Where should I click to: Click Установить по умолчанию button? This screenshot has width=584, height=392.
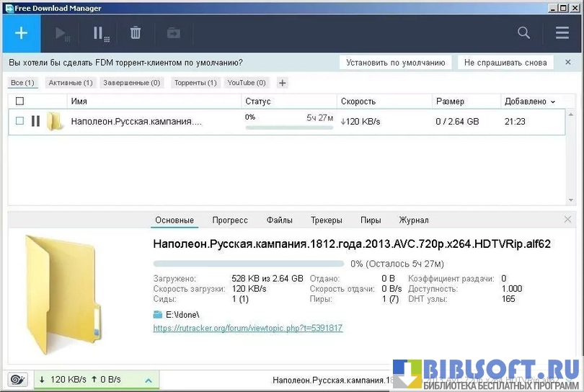click(x=395, y=63)
